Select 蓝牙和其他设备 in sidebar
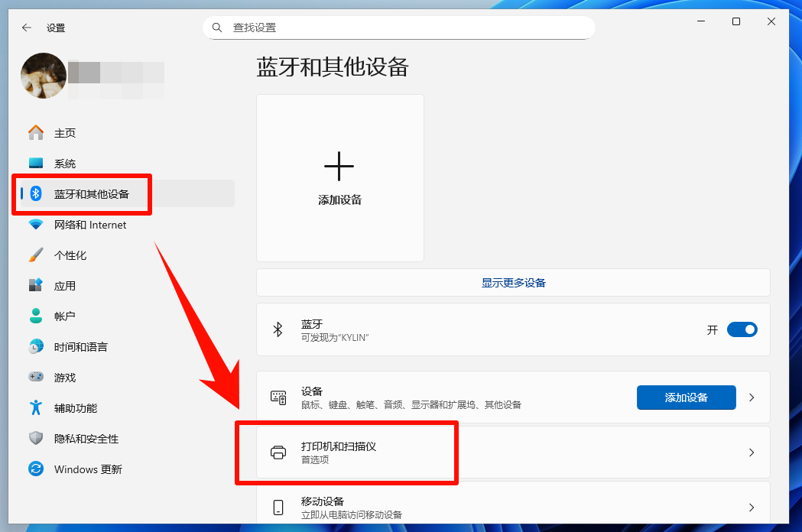This screenshot has height=532, width=802. point(127,193)
